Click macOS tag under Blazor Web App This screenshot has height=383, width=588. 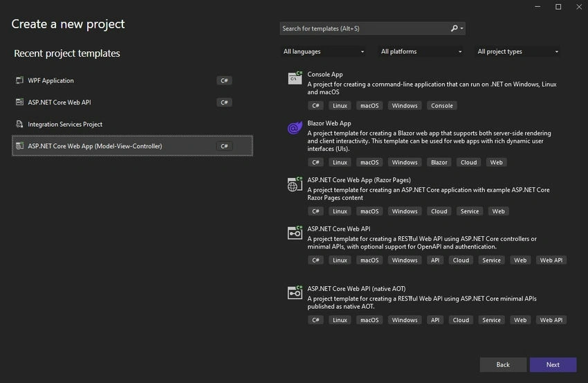[369, 162]
